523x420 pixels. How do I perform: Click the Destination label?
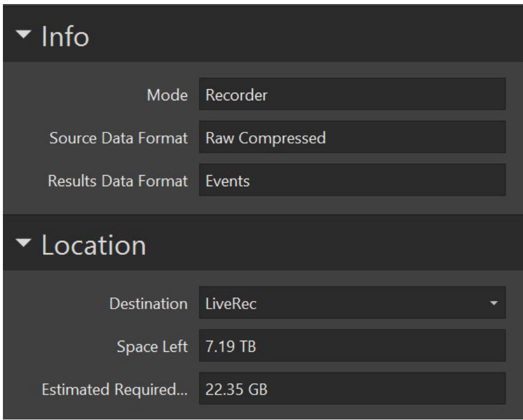(149, 303)
